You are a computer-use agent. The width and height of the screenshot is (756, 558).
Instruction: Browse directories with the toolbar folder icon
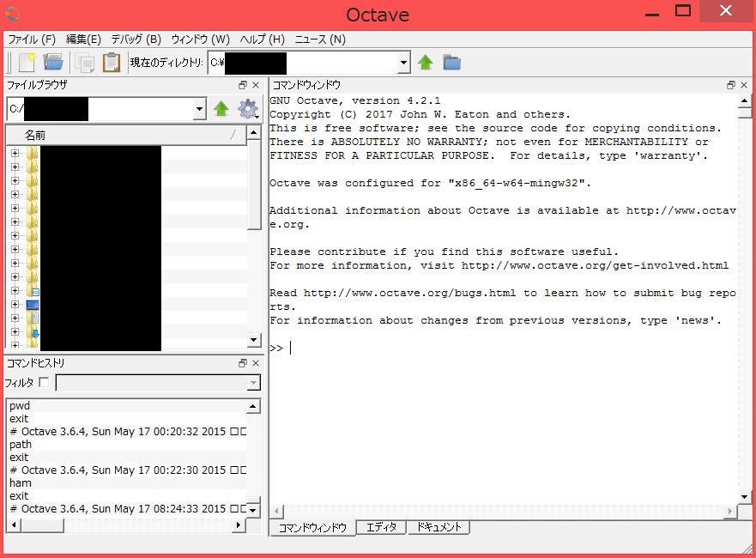click(451, 63)
